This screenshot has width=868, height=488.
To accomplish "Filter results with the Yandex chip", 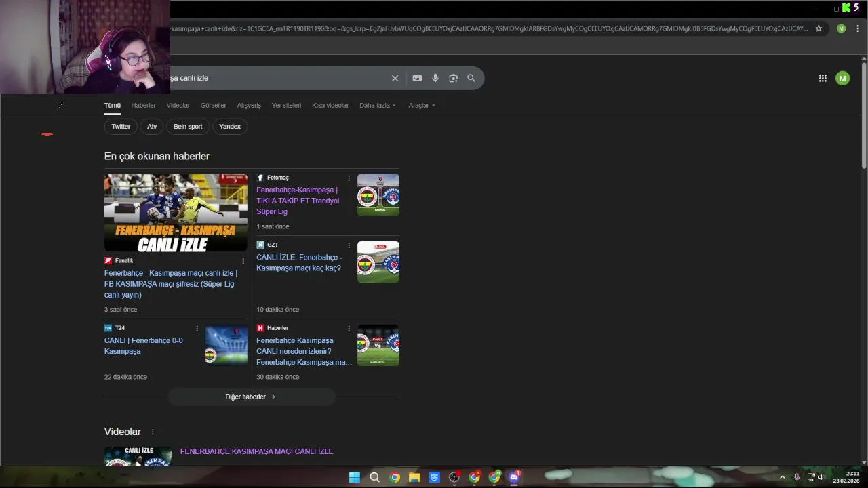I will pyautogui.click(x=230, y=127).
